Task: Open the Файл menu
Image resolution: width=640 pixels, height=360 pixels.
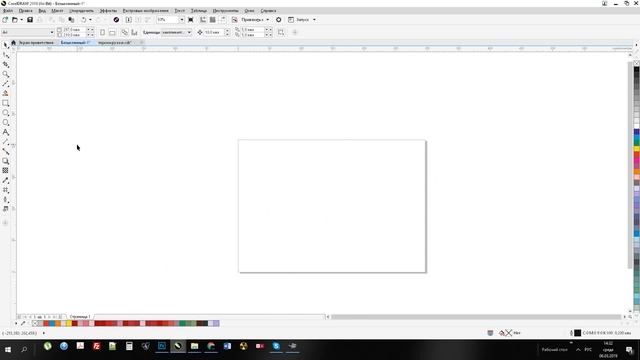Action: [x=8, y=11]
